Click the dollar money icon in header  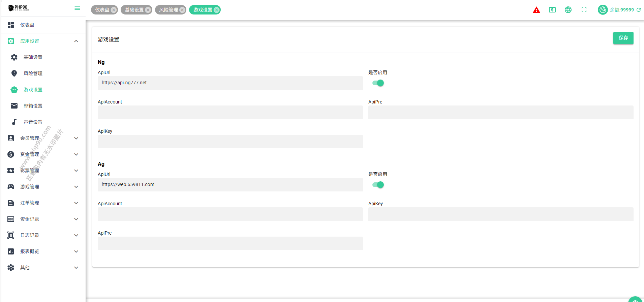coord(552,10)
